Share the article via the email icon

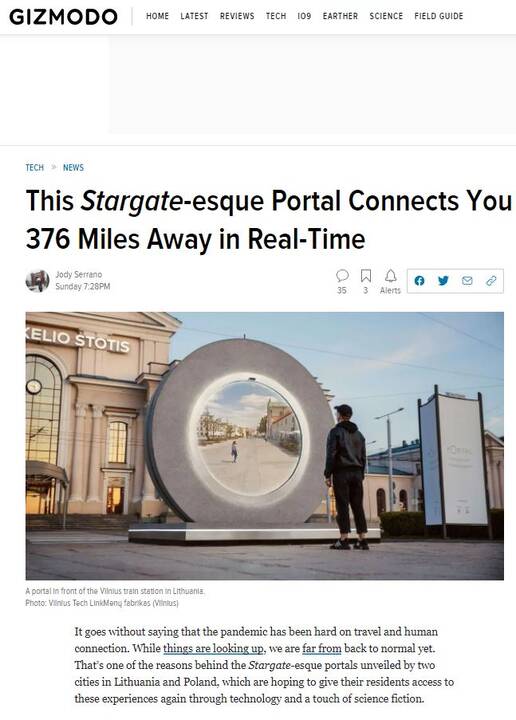click(467, 281)
